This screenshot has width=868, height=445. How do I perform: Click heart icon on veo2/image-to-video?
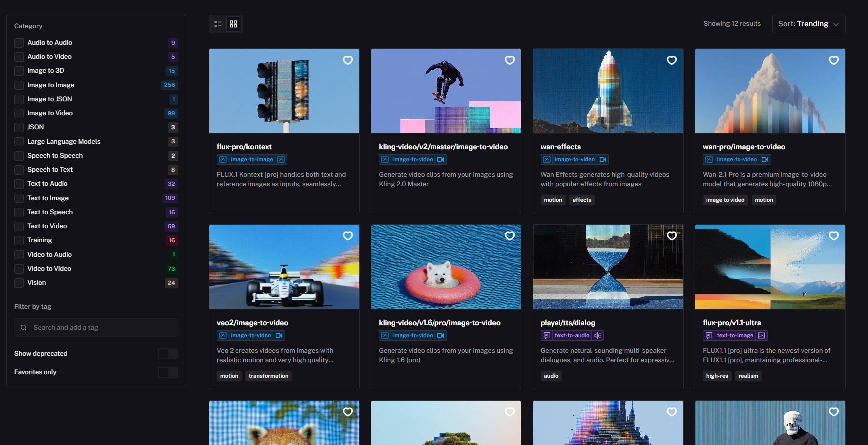[x=348, y=236]
